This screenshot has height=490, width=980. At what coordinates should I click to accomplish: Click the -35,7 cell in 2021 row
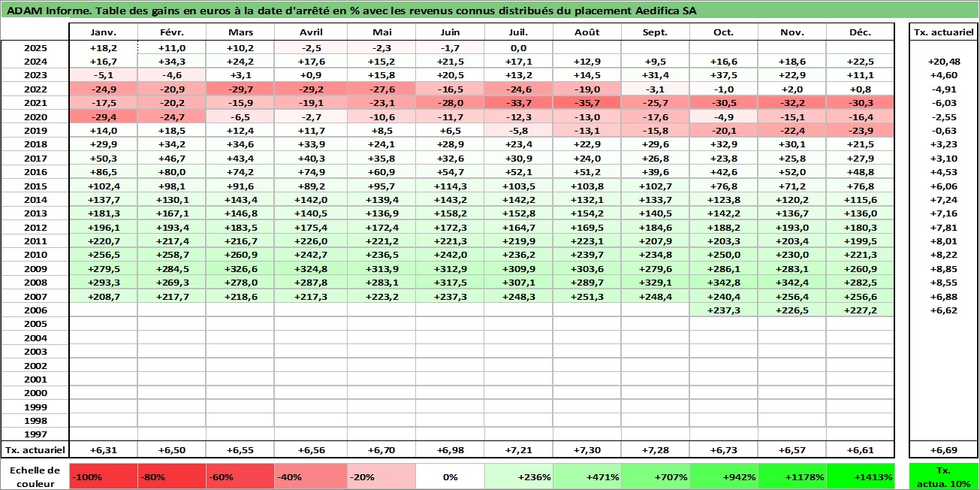click(x=586, y=103)
